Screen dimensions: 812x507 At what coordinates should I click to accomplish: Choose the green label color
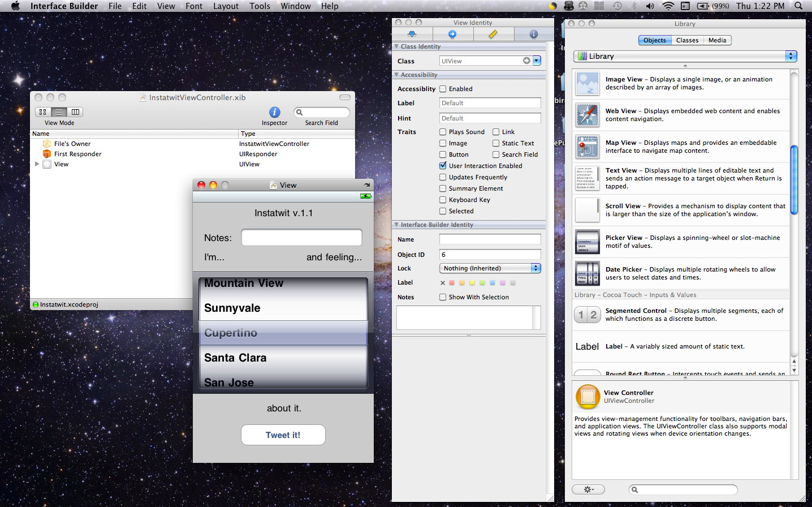[x=482, y=282]
